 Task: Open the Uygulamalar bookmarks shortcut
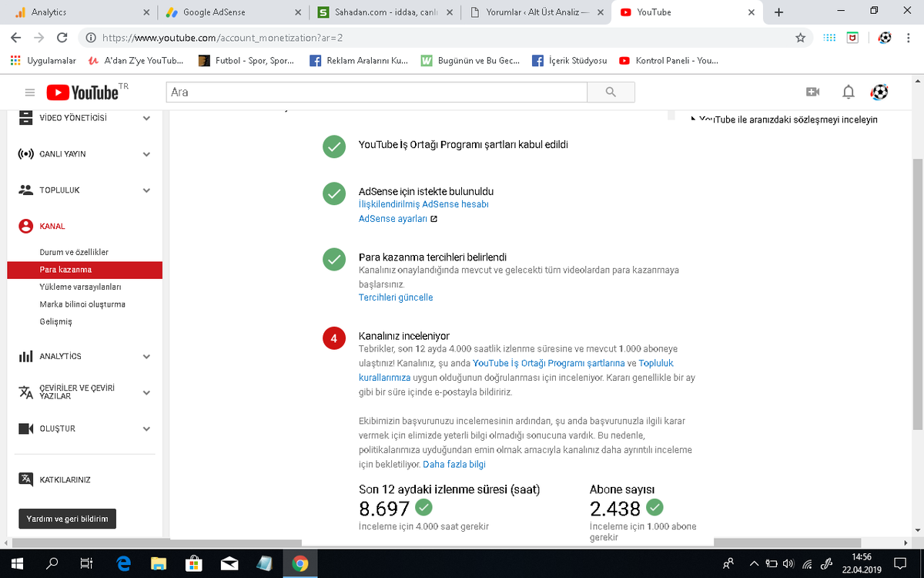43,60
